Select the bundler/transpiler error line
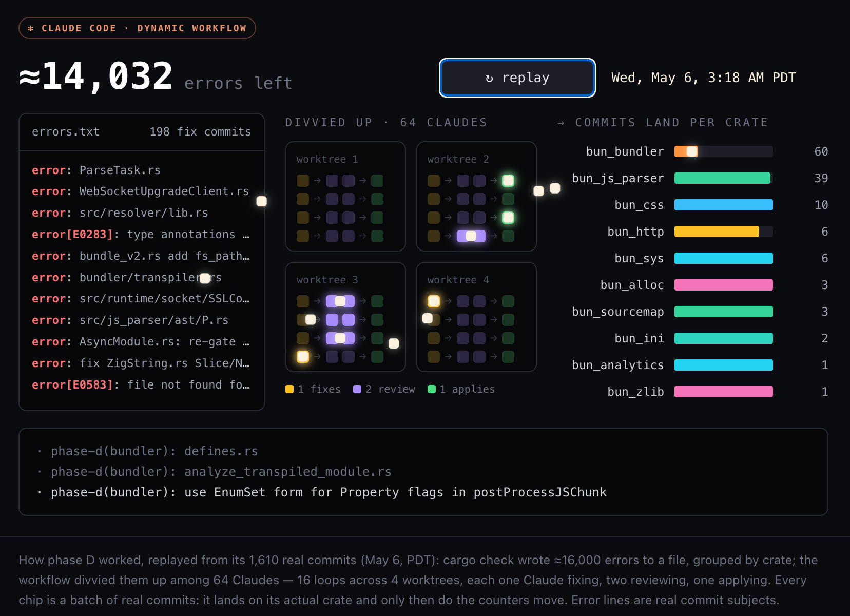 pyautogui.click(x=126, y=278)
